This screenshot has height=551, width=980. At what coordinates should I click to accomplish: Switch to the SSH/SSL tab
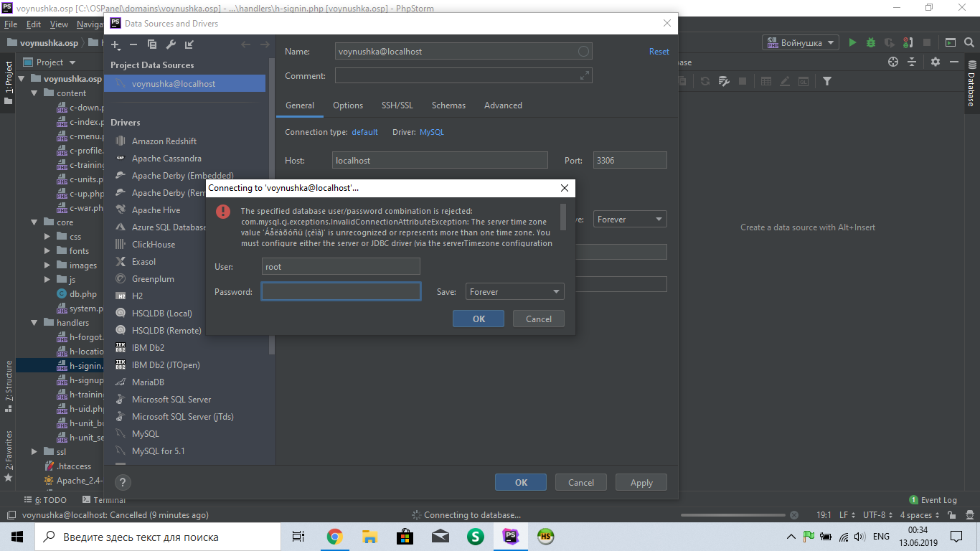[397, 105]
